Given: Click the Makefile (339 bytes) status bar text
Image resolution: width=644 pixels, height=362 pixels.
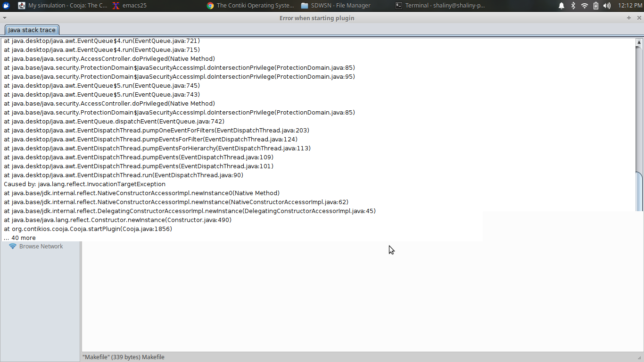Looking at the screenshot, I should click(x=124, y=357).
